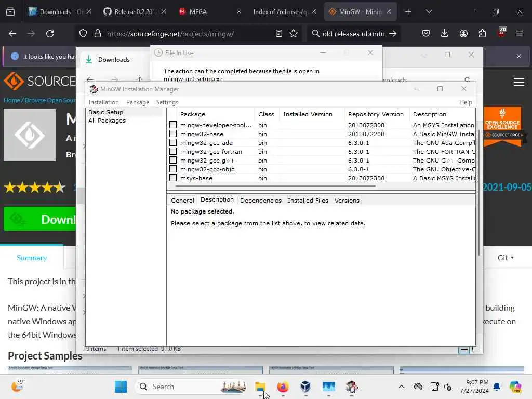Open the Summary tab on SourceForge

click(x=32, y=258)
